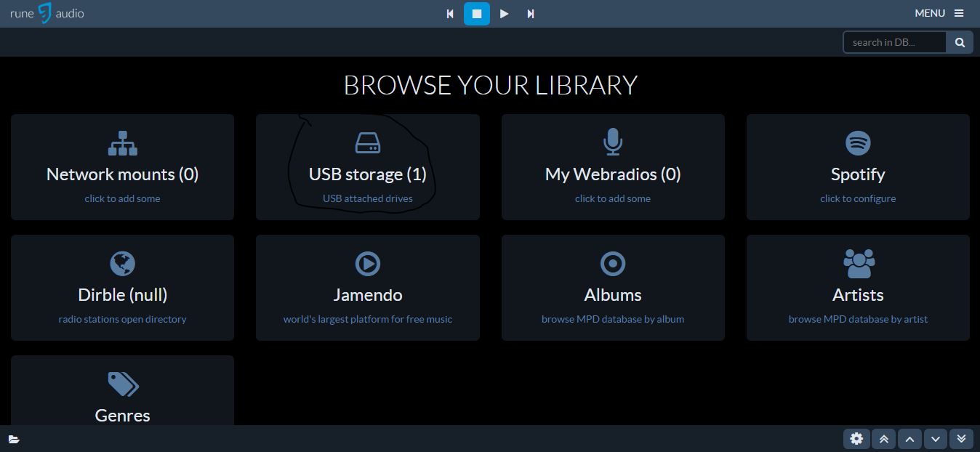Click the 'BROWSE YOUR LIBRARY' heading

point(490,85)
